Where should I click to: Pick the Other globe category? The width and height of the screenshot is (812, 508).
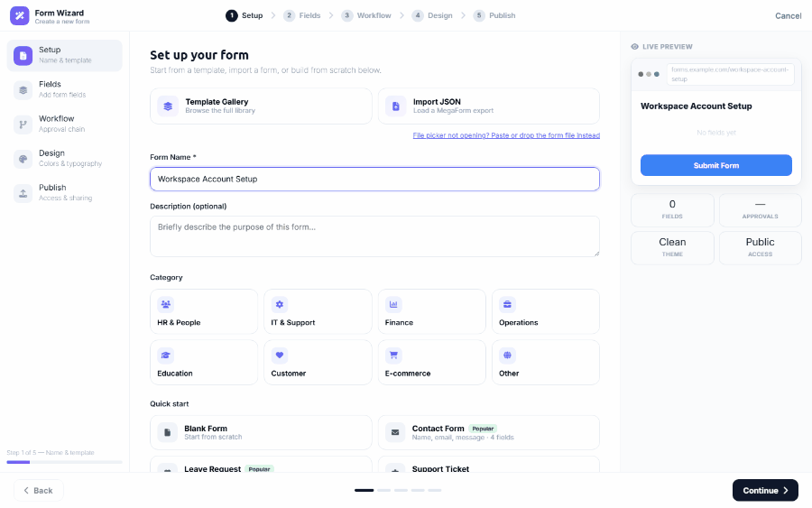pos(546,363)
